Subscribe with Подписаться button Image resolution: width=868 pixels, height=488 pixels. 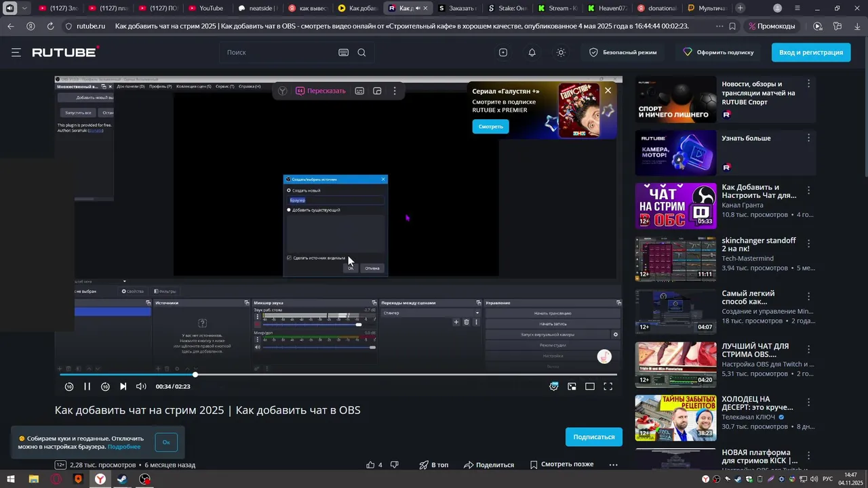(x=594, y=437)
